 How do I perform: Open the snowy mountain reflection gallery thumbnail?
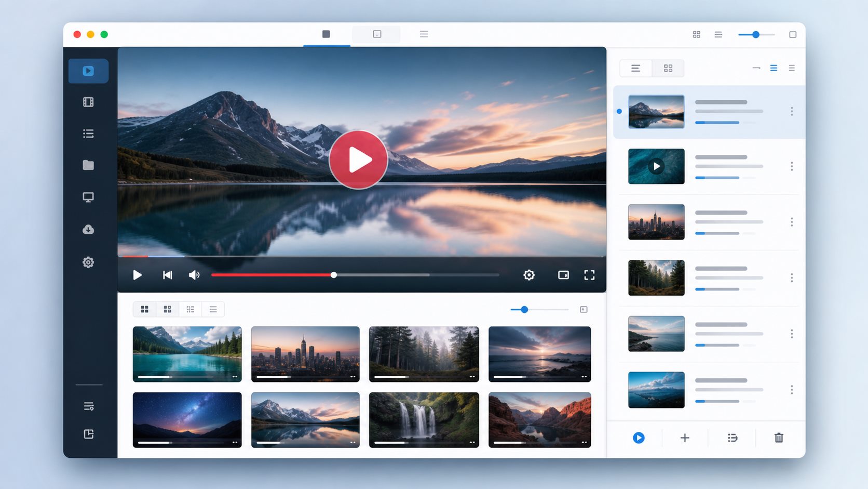(x=305, y=420)
